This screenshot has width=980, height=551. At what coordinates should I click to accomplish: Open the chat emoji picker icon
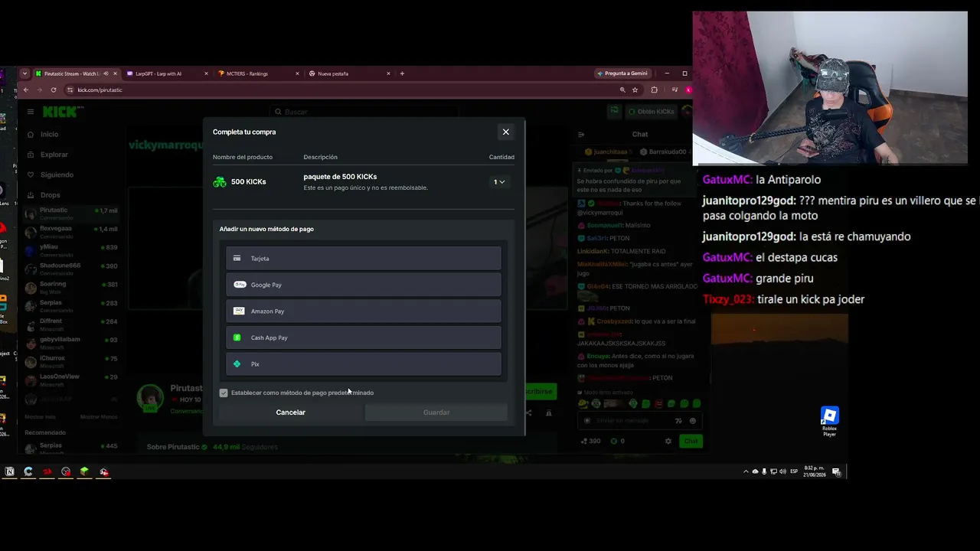[693, 421]
